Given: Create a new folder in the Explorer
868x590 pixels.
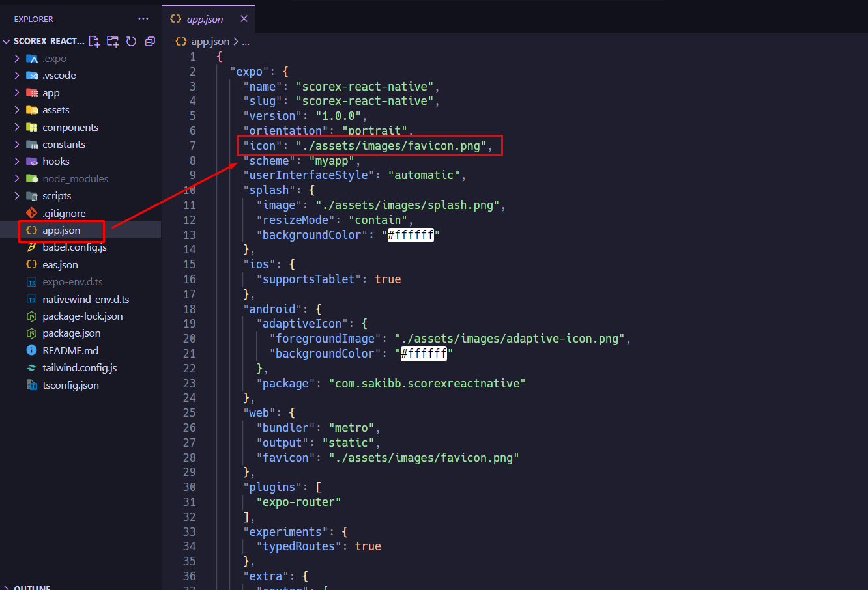Looking at the screenshot, I should tap(112, 41).
